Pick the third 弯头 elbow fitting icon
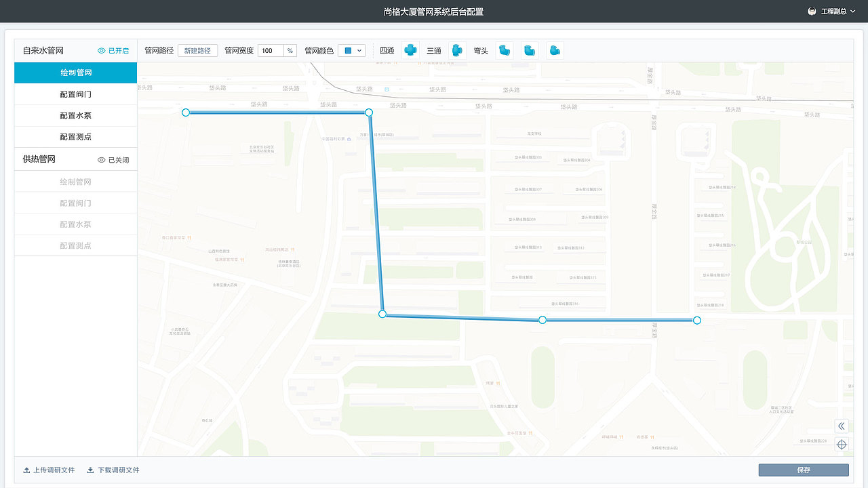 (x=555, y=51)
